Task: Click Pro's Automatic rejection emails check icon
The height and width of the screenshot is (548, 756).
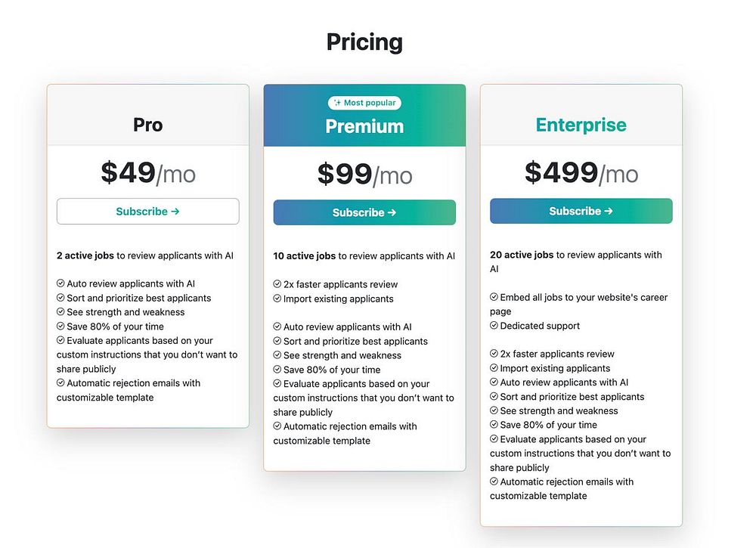Action: 60,383
